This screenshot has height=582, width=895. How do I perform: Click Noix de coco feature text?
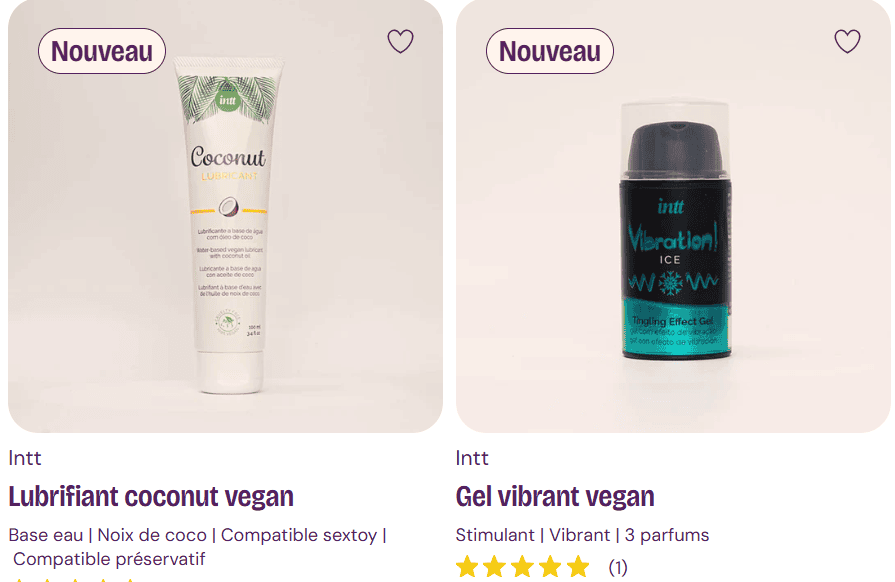pos(152,535)
